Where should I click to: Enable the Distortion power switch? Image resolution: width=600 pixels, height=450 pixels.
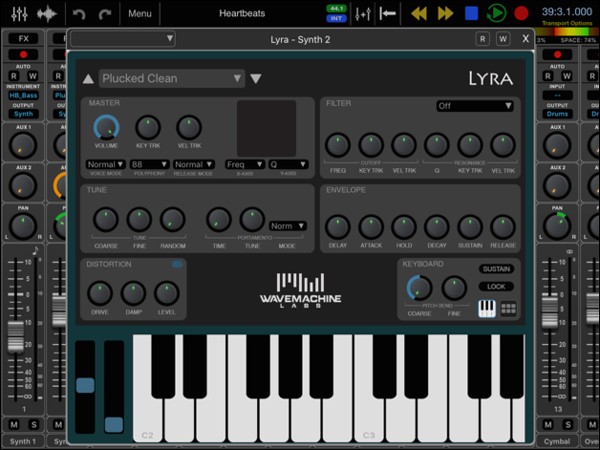click(177, 265)
